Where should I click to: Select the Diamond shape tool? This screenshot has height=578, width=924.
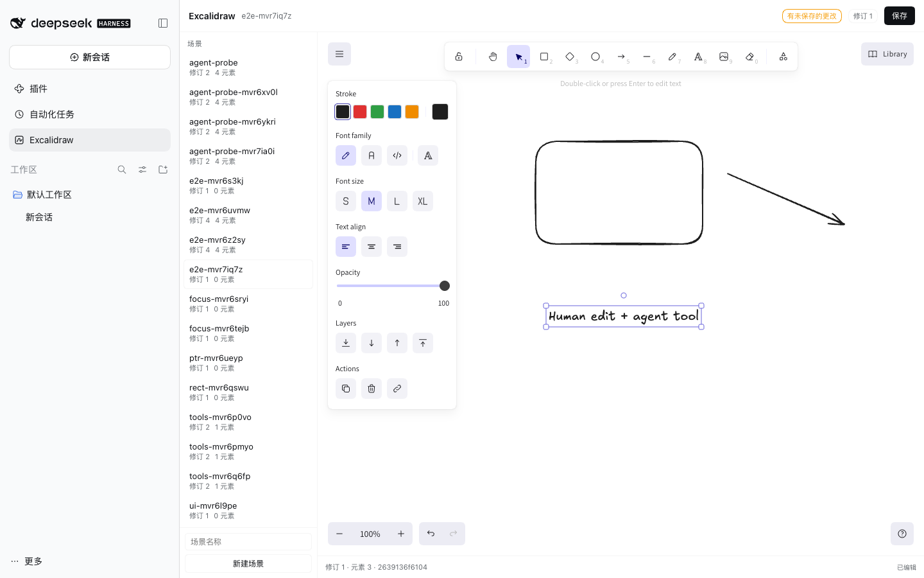point(570,57)
